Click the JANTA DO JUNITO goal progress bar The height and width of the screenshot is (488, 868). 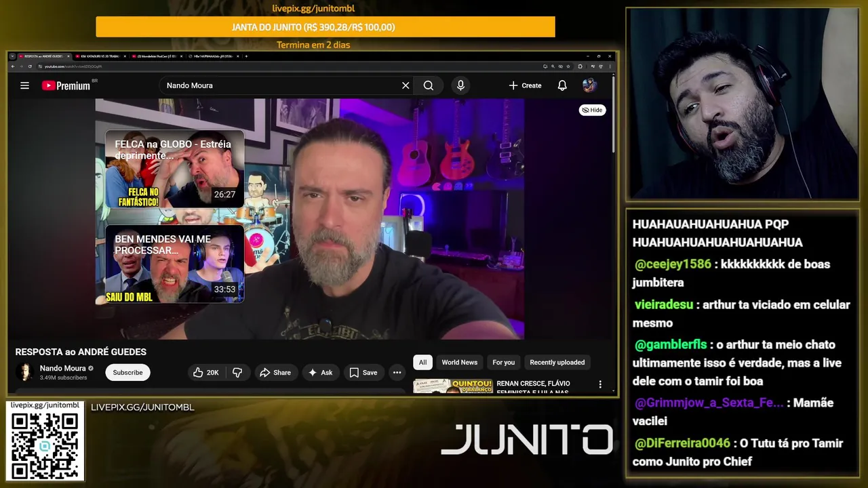coord(325,27)
